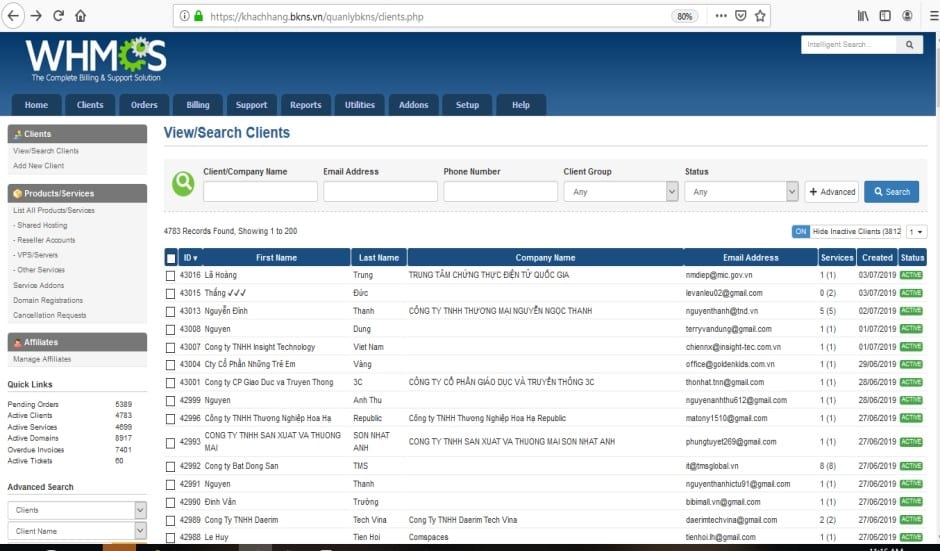Open the Firefox library icon

tap(862, 16)
